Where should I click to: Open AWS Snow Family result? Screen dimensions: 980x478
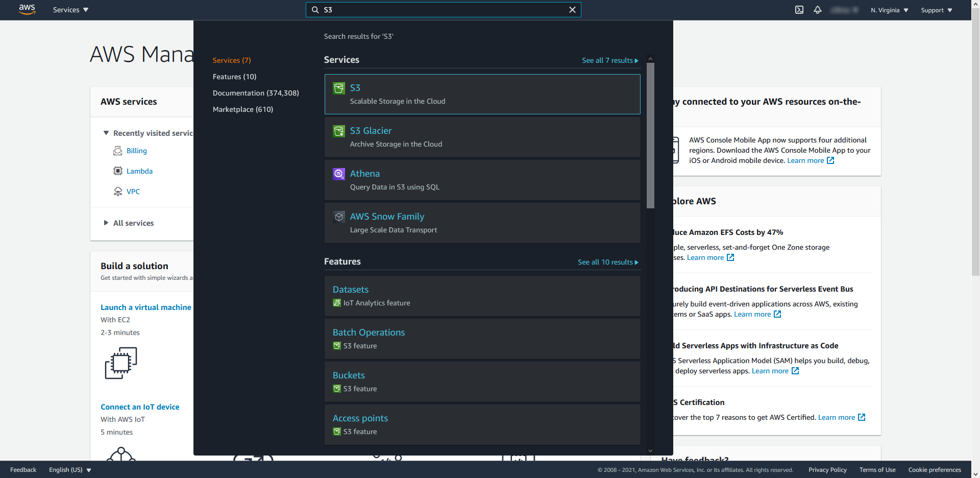[482, 223]
